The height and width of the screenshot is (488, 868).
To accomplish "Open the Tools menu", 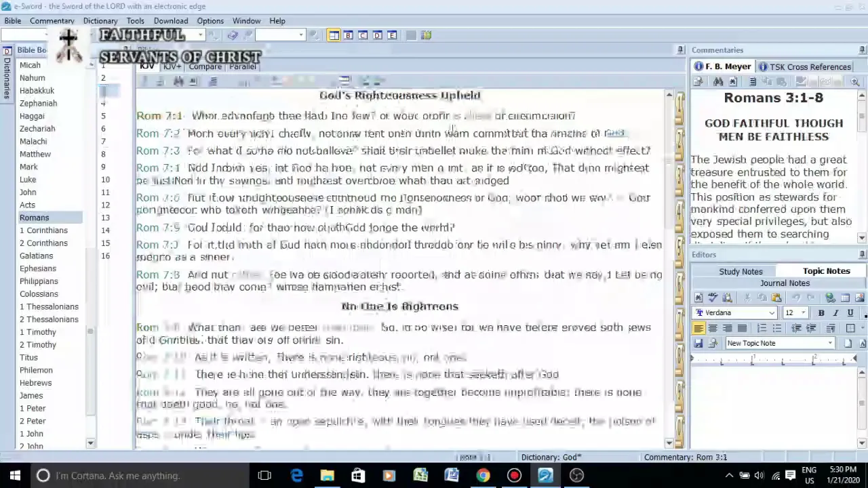I will 135,21.
